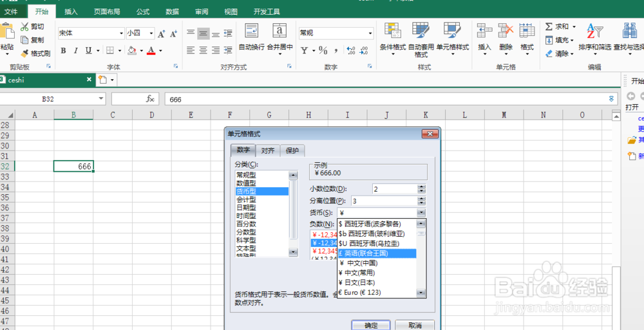Viewport: 644px width, 330px height.
Task: Open 单元格样式 cell styles
Action: click(452, 39)
